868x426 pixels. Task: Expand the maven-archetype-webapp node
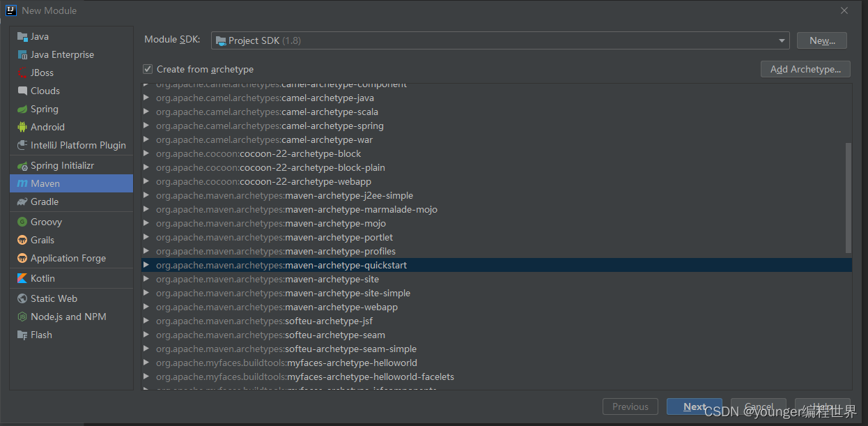click(146, 307)
